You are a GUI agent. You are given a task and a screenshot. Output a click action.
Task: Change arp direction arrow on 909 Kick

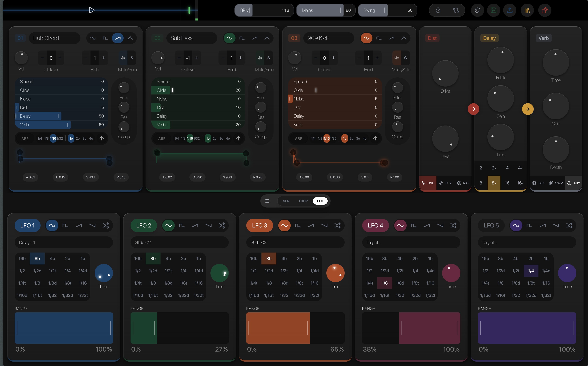(375, 138)
